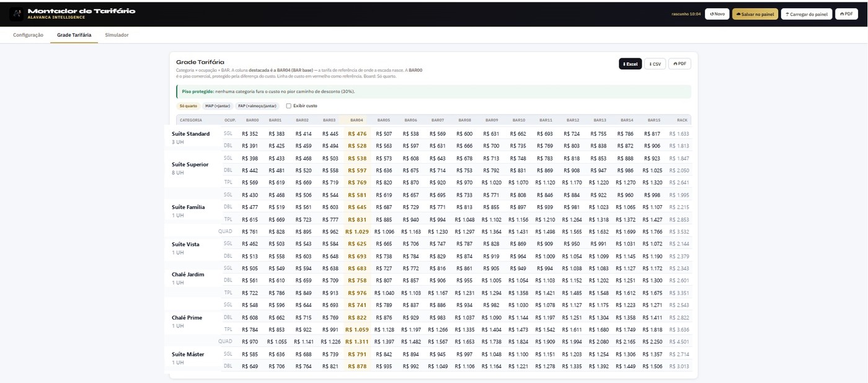This screenshot has width=868, height=383.
Task: Choose the FAP (+almoço/jantar) board option
Action: (257, 106)
